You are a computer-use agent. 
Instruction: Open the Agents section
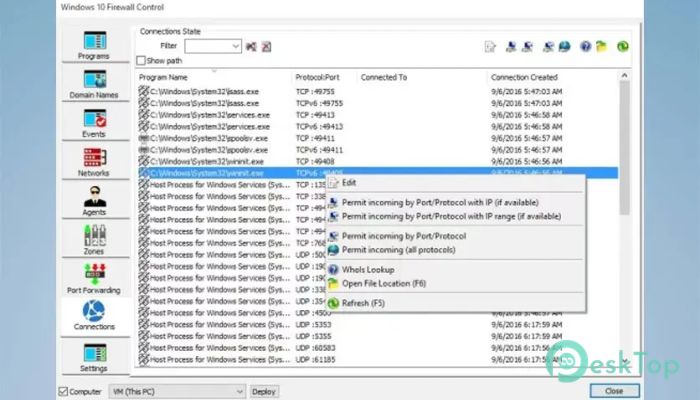pyautogui.click(x=94, y=201)
